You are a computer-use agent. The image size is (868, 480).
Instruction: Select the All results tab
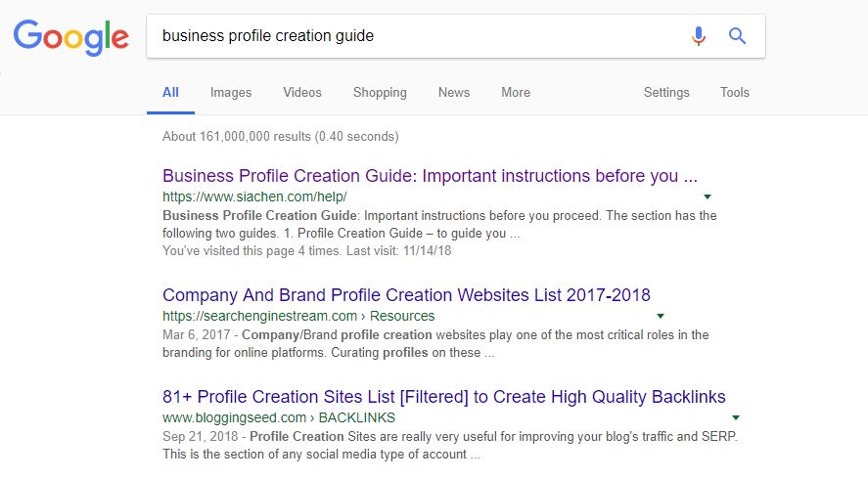[170, 92]
